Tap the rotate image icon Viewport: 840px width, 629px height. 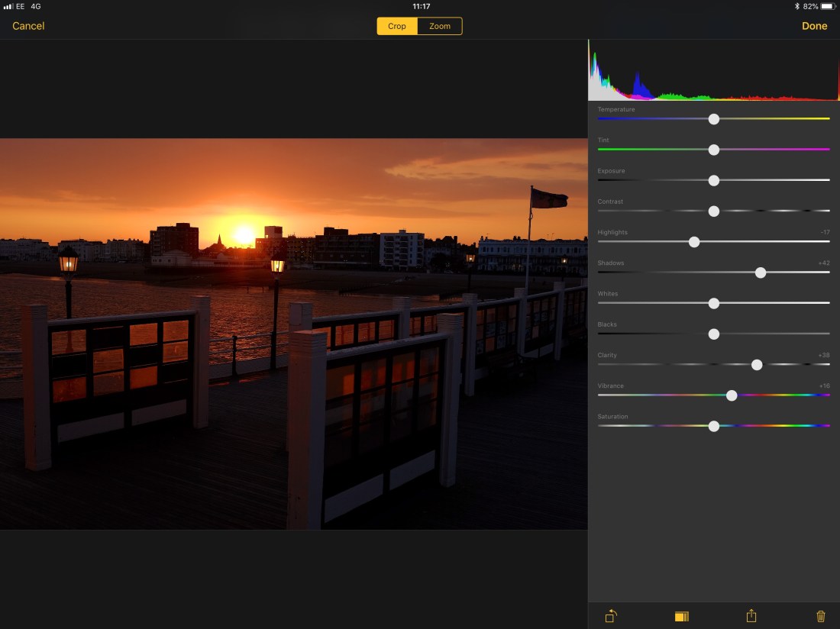611,616
